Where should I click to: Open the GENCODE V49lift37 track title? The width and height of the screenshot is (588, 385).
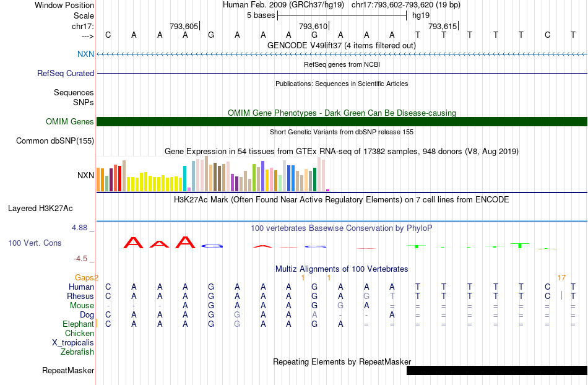pos(342,45)
